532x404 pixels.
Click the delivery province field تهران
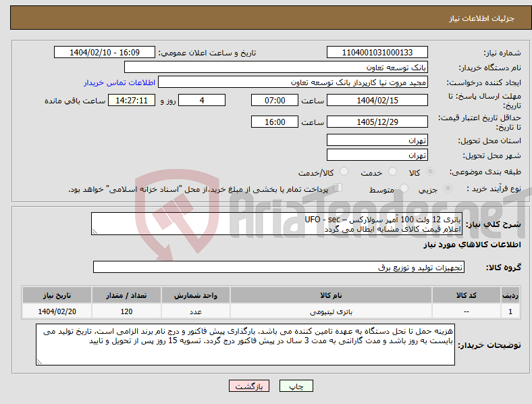[x=377, y=141]
